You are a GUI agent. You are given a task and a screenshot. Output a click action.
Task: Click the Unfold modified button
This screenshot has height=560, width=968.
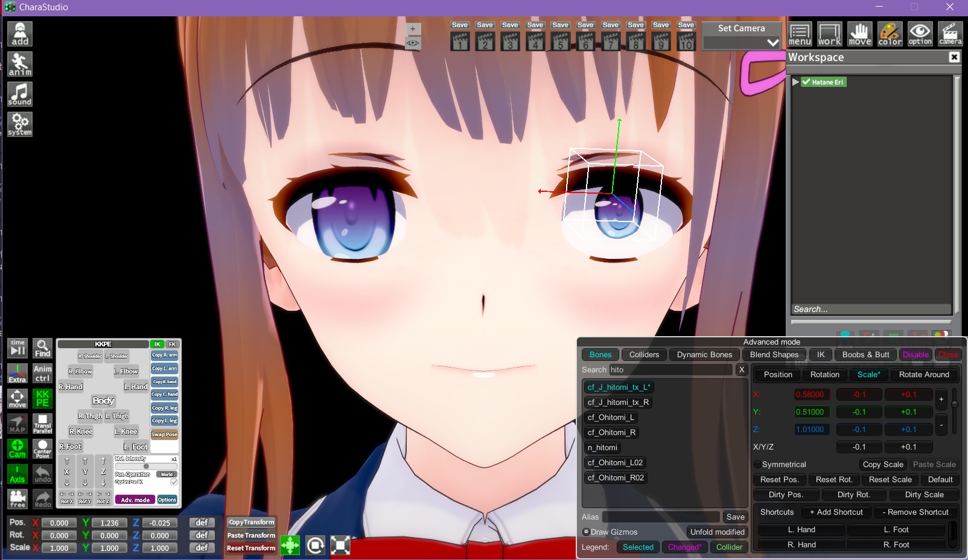pyautogui.click(x=717, y=532)
